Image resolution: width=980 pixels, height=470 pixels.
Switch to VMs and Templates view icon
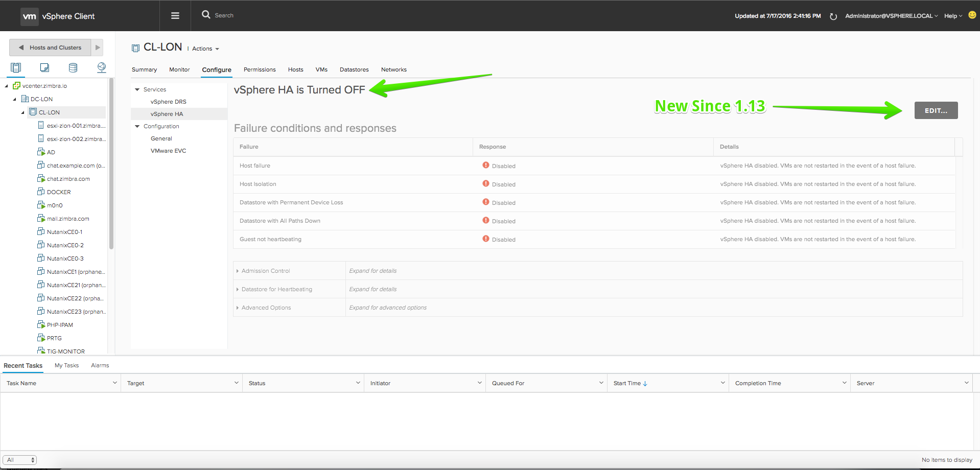click(44, 67)
